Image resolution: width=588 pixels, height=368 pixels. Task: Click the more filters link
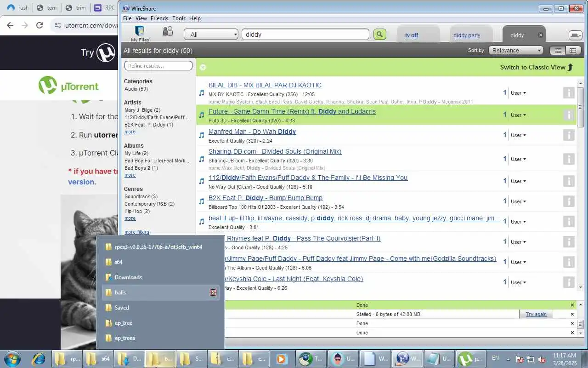[x=137, y=232]
